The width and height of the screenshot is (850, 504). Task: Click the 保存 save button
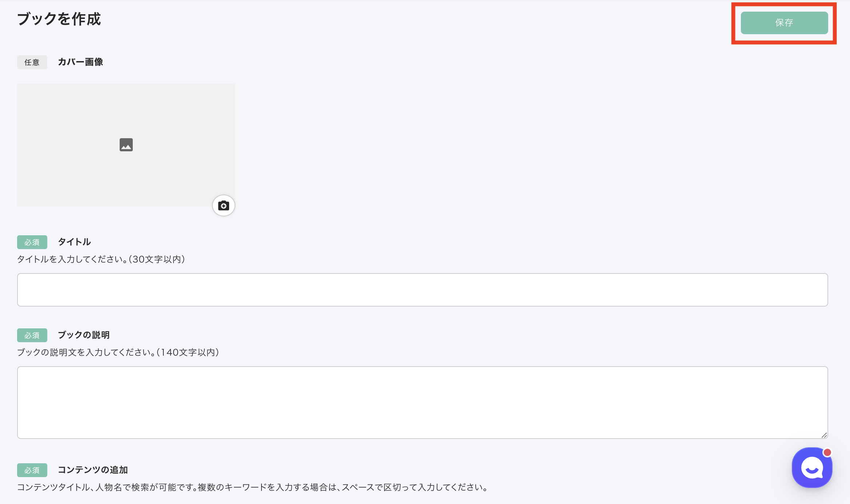click(784, 23)
